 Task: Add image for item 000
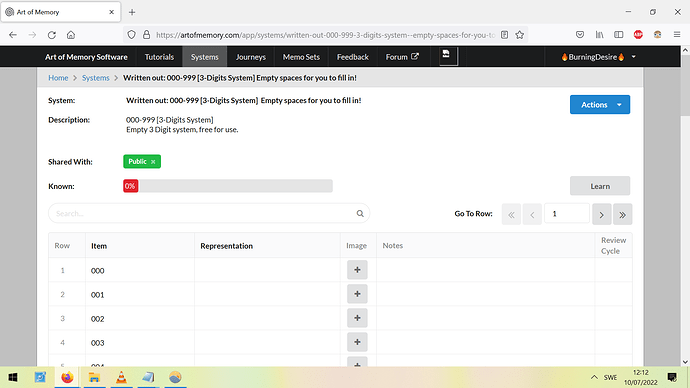click(357, 270)
